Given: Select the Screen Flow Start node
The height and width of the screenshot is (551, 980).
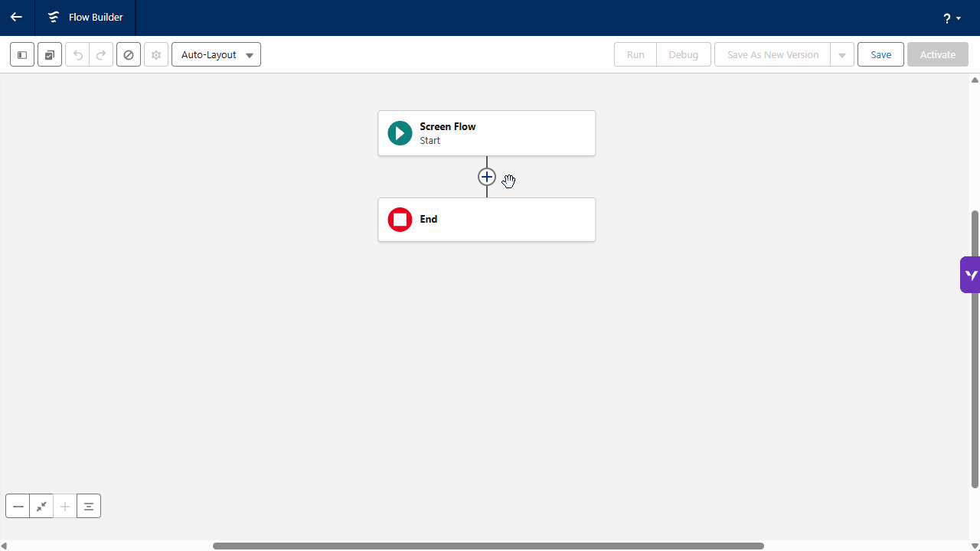Looking at the screenshot, I should tap(486, 133).
